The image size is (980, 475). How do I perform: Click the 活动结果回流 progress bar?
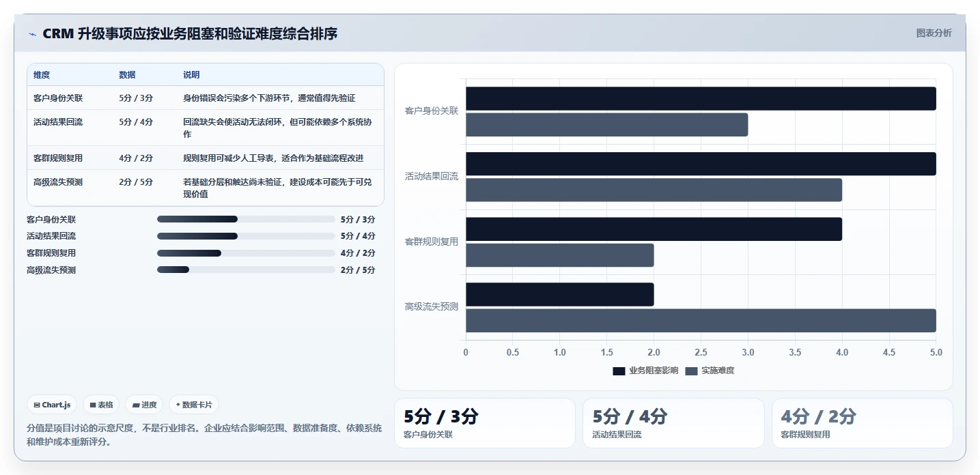(x=246, y=236)
